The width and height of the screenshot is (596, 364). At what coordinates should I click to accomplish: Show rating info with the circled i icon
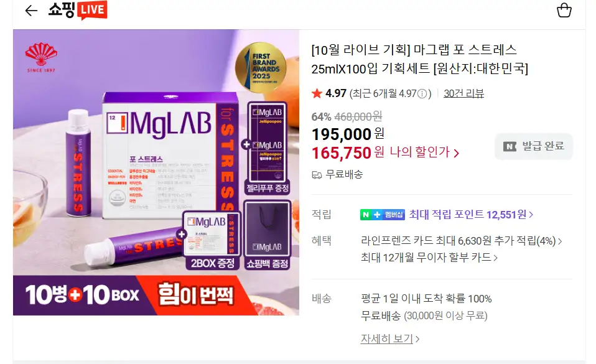pyautogui.click(x=422, y=93)
